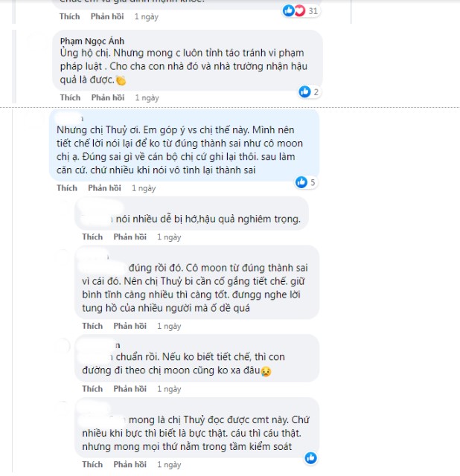Open thumbs-up reactions on Phạm Ngọc Ánh's comment
The width and height of the screenshot is (460, 476).
coord(304,91)
